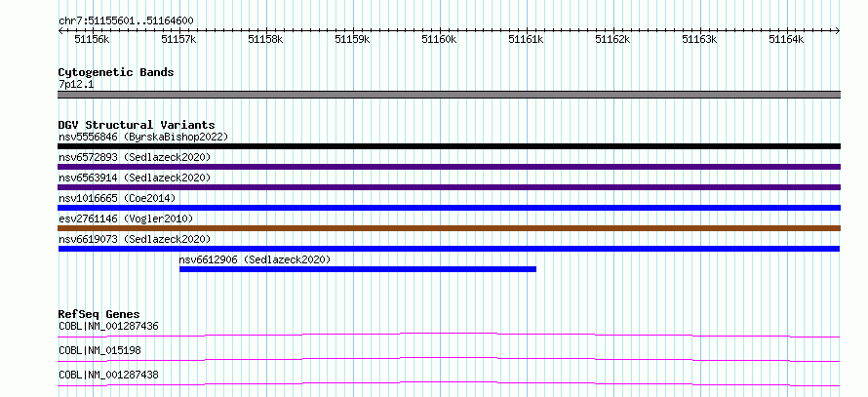
Task: Click the ruler's left arrowhead
Action: click(x=60, y=31)
